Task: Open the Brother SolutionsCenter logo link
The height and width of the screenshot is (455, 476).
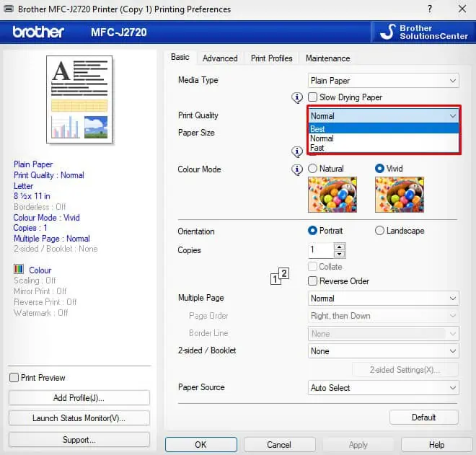Action: click(423, 32)
